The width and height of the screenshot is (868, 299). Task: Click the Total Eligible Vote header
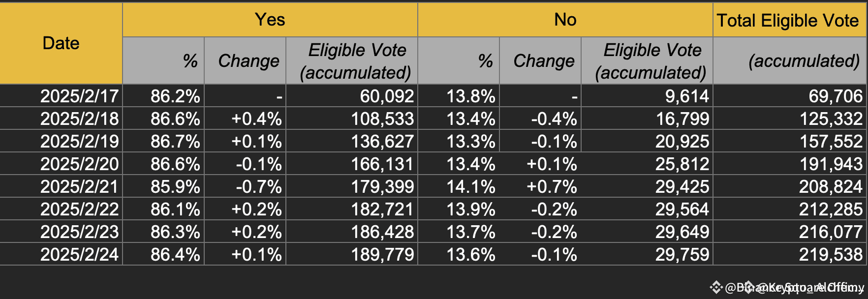coord(788,20)
